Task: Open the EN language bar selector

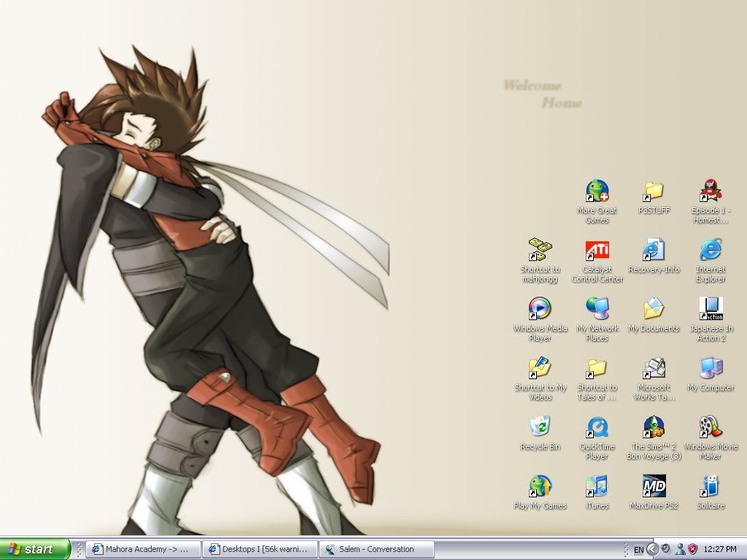Action: click(x=638, y=549)
